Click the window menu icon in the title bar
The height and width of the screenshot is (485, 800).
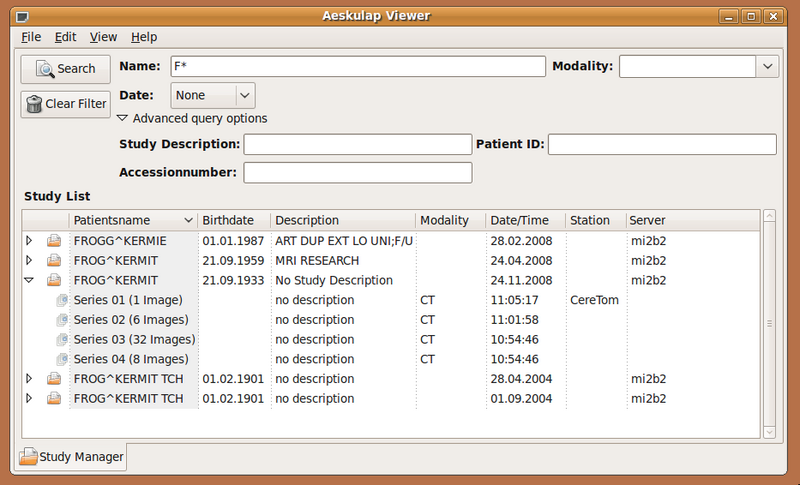(x=23, y=15)
